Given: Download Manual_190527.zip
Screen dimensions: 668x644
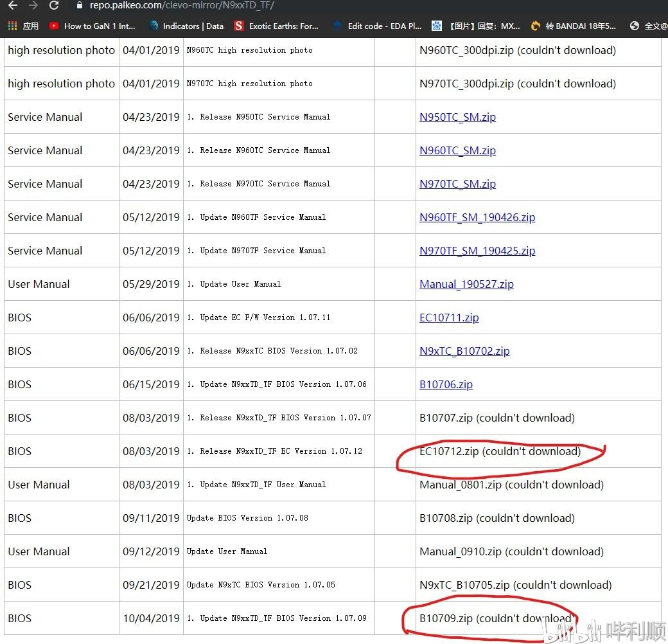Looking at the screenshot, I should (x=466, y=284).
